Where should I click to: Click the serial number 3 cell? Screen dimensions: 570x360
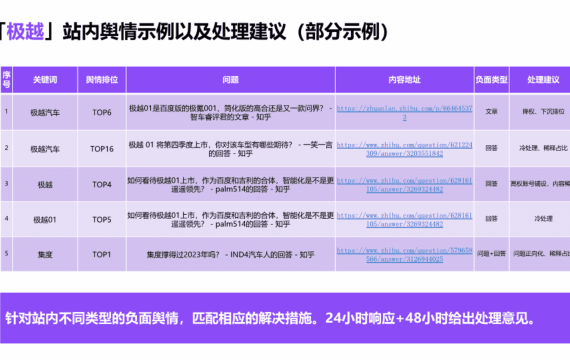click(x=7, y=184)
